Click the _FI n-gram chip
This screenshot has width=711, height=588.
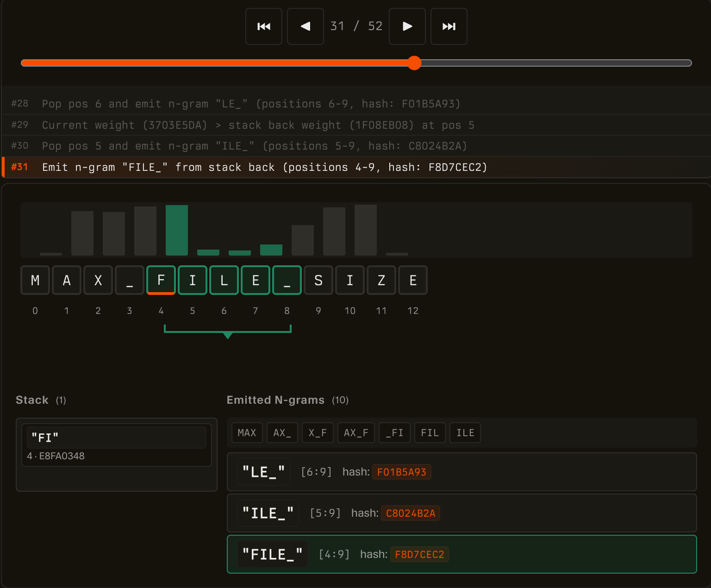(394, 433)
